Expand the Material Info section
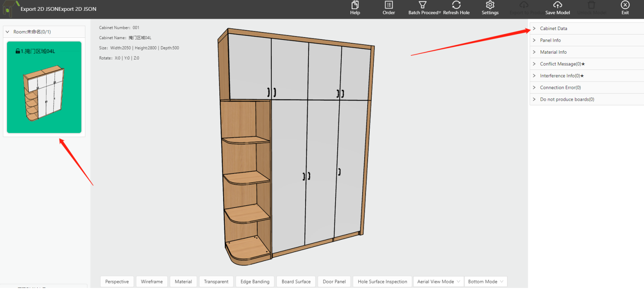 [553, 52]
